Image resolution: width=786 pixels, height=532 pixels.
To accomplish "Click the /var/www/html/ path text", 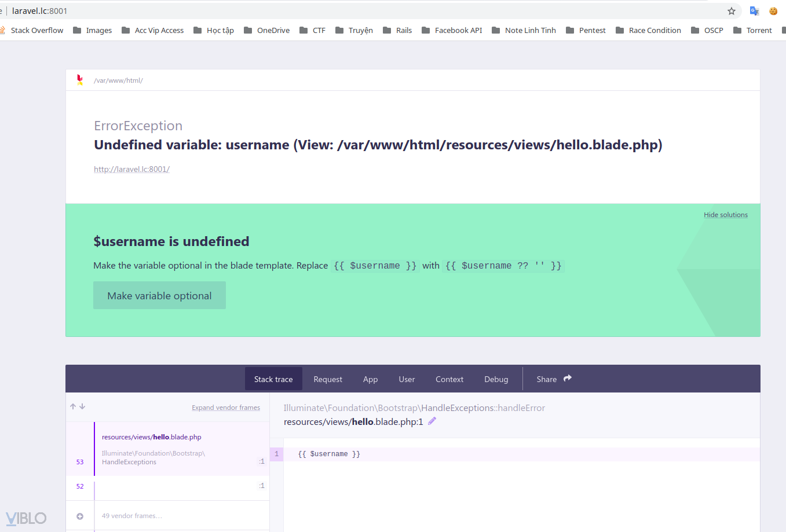I will [118, 80].
